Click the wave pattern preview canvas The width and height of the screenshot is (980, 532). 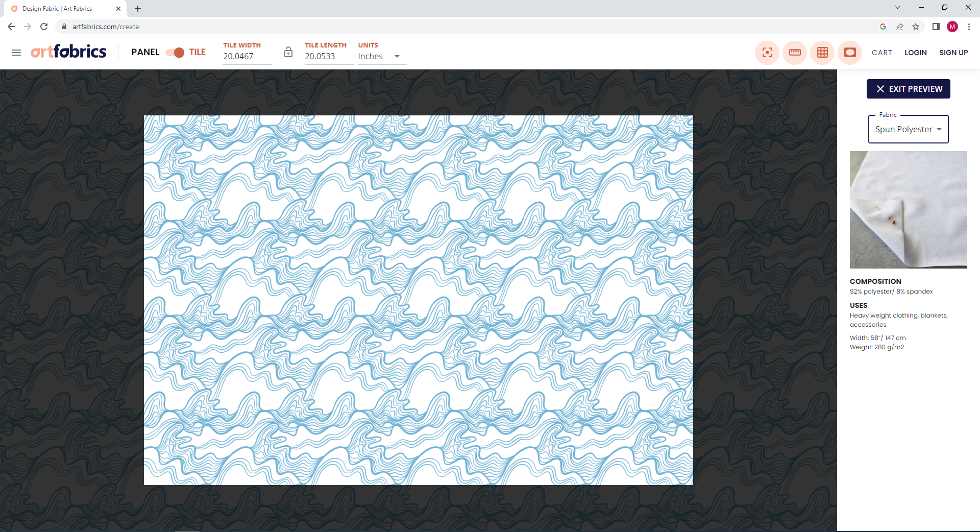point(419,300)
